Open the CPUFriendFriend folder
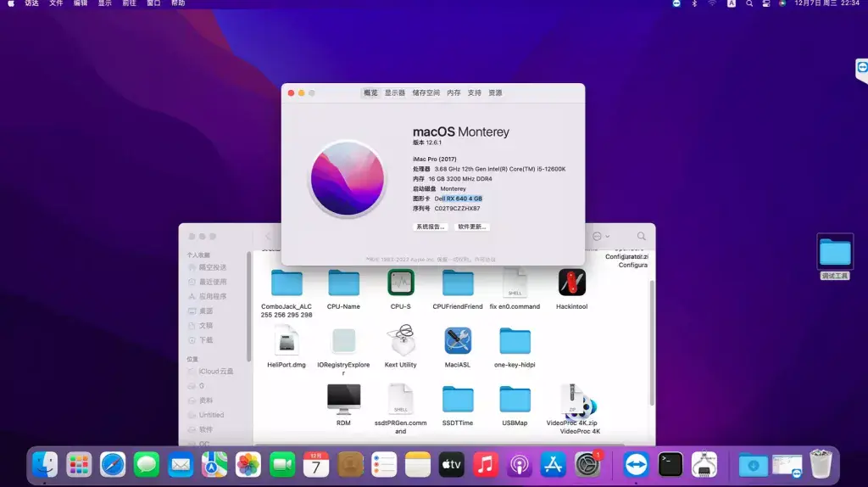The height and width of the screenshot is (487, 868). 458,283
